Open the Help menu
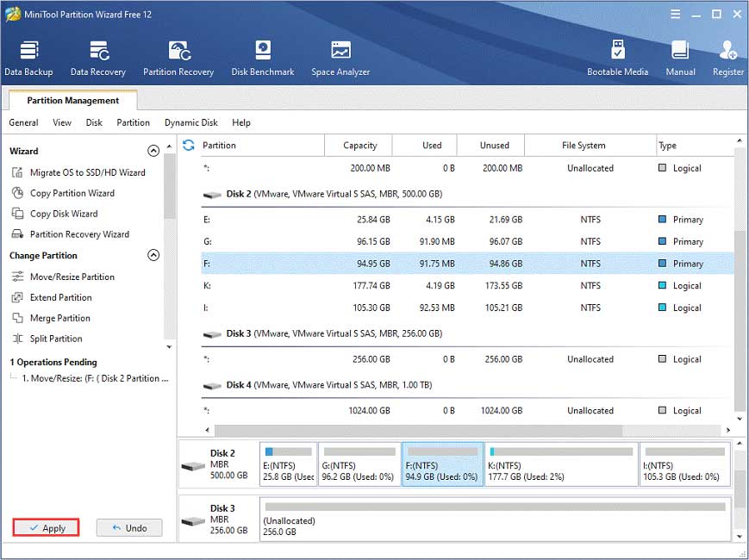 241,122
